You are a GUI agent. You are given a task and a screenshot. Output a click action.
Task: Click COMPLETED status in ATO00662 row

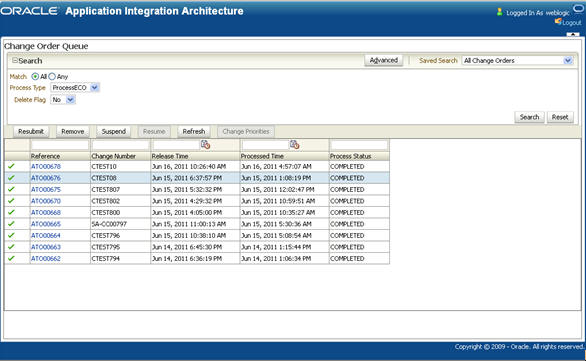347,259
